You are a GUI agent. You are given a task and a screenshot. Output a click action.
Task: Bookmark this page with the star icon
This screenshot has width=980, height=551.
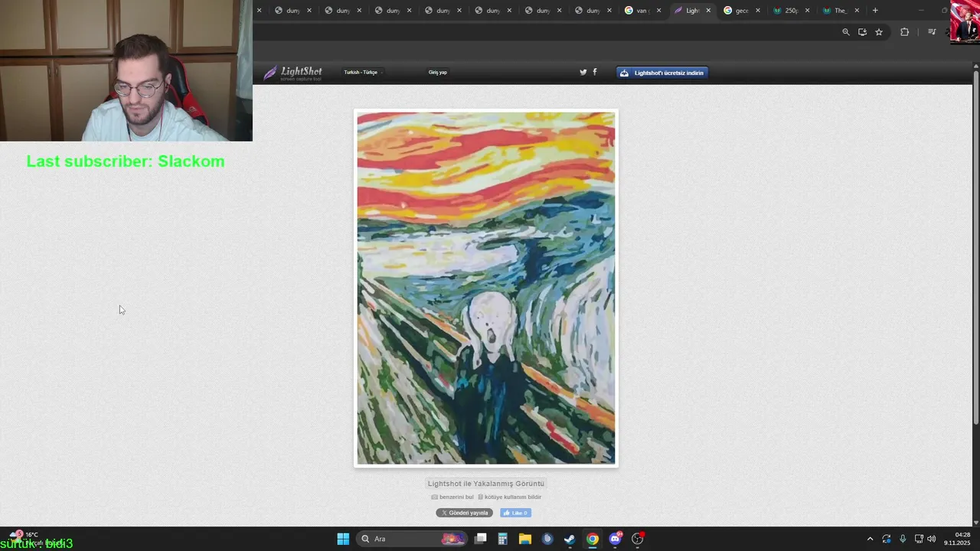point(879,32)
